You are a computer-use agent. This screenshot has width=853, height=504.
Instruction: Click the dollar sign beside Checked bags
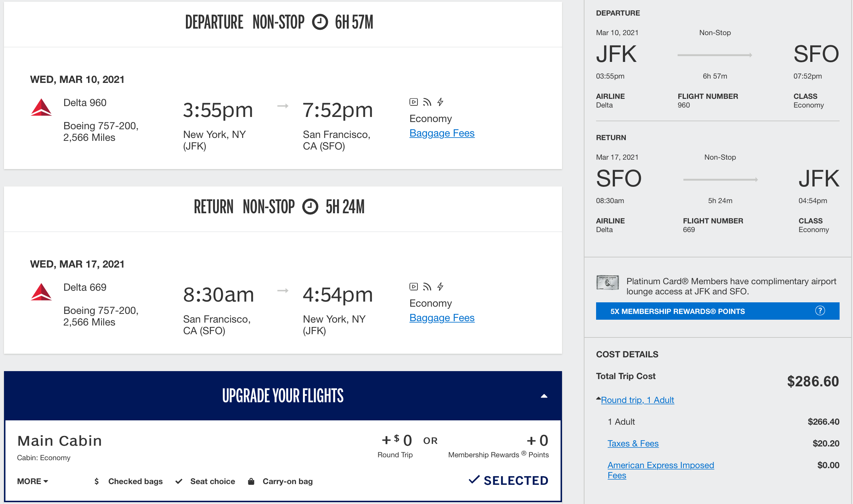point(96,481)
